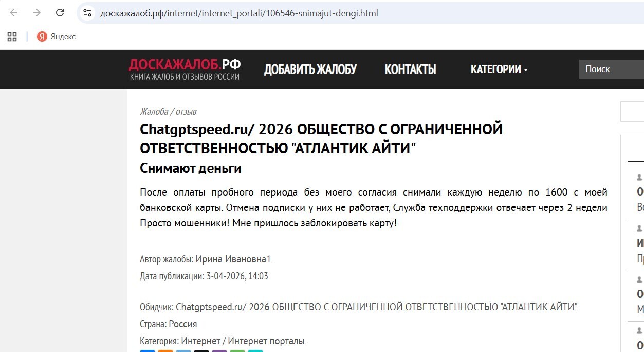
Task: Click the browser forward arrow
Action: [36, 13]
